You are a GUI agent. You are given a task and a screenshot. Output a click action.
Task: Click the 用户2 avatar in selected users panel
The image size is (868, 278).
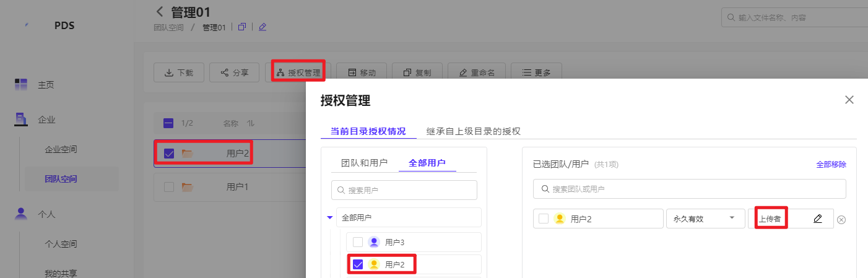pos(560,219)
